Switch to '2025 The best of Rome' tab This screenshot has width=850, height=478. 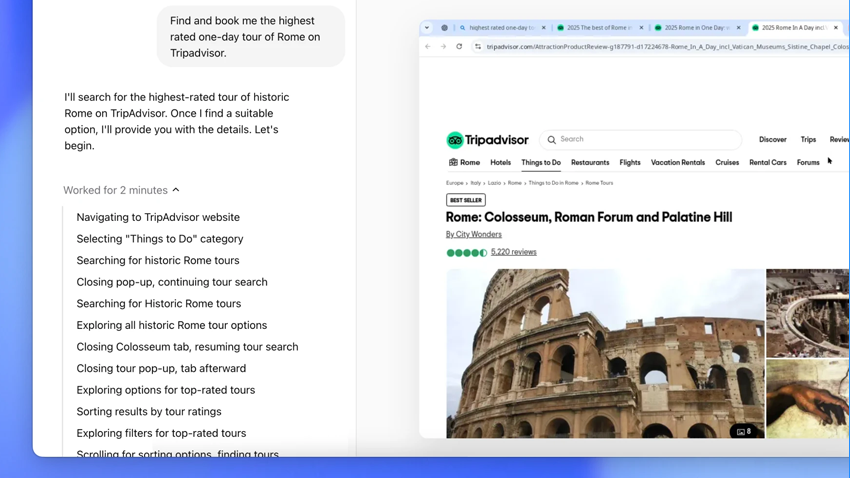598,28
